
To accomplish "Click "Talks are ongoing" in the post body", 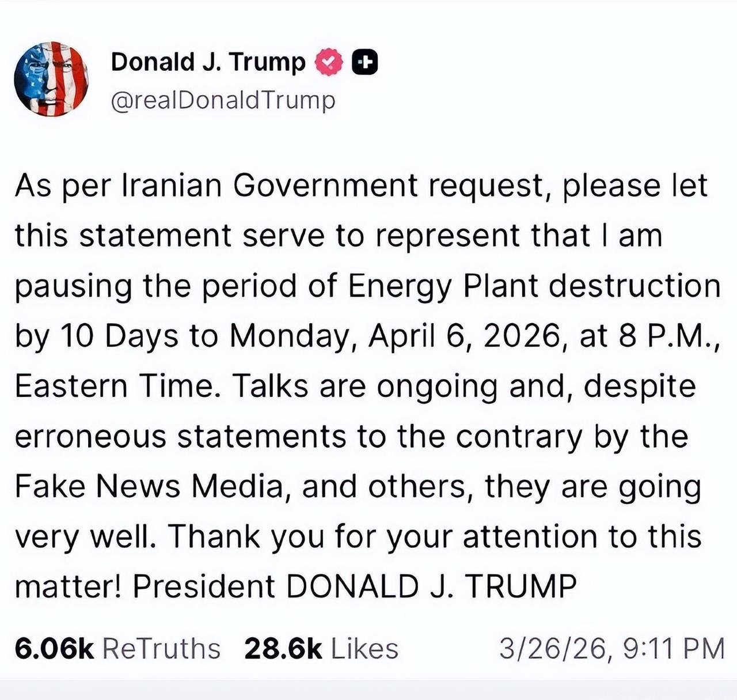I will click(x=365, y=386).
